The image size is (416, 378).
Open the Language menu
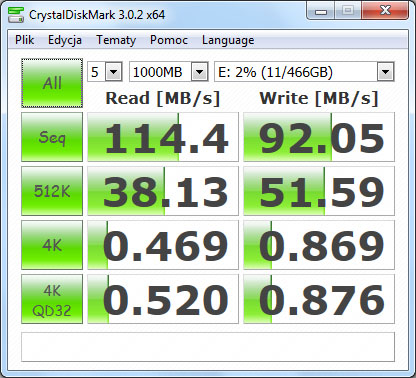click(228, 40)
